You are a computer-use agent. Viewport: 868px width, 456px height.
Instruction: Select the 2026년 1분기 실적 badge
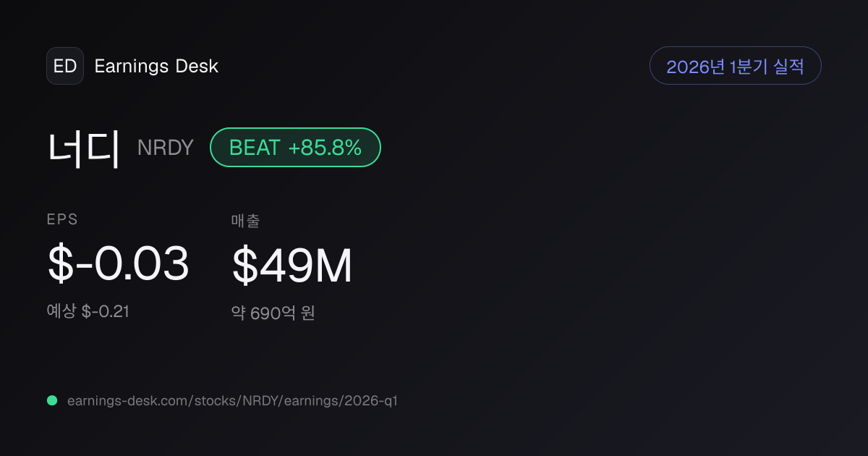tap(736, 66)
